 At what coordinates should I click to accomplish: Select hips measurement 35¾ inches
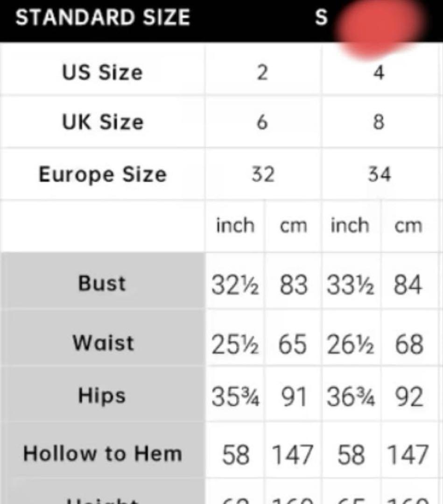235,398
